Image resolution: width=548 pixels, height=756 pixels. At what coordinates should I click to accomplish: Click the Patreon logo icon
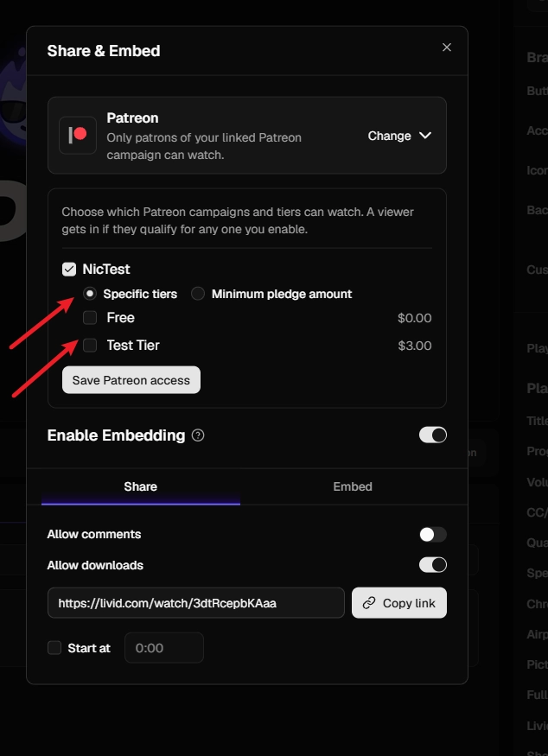tap(78, 136)
